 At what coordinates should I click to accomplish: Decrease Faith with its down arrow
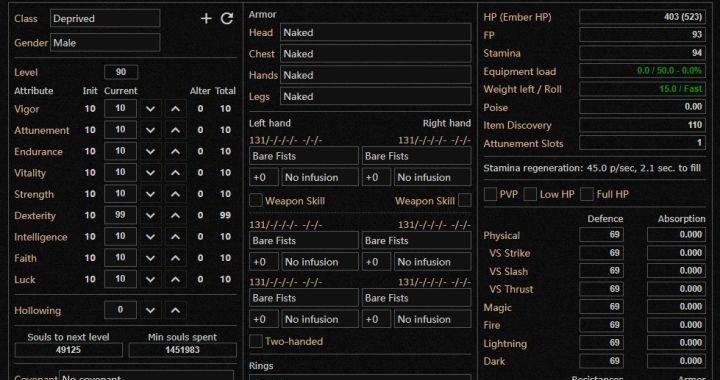(x=150, y=258)
